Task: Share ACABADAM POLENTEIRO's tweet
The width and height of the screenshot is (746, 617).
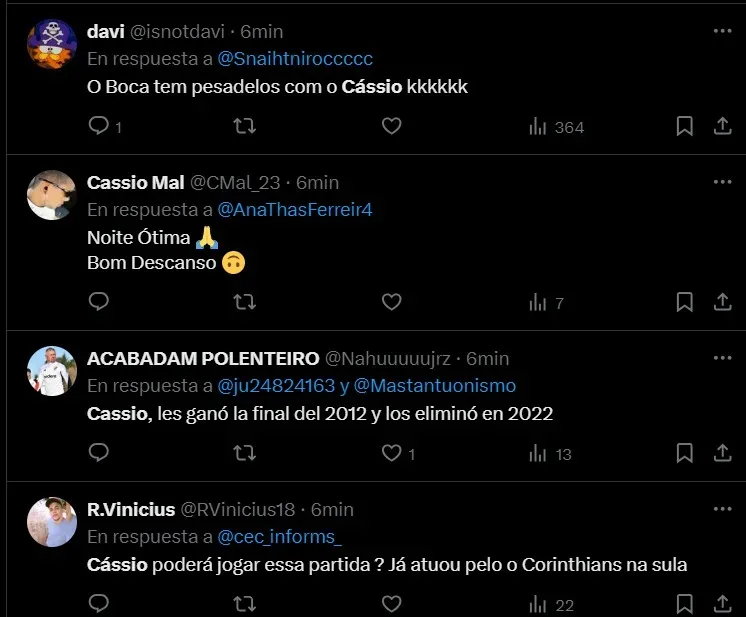Action: point(722,453)
